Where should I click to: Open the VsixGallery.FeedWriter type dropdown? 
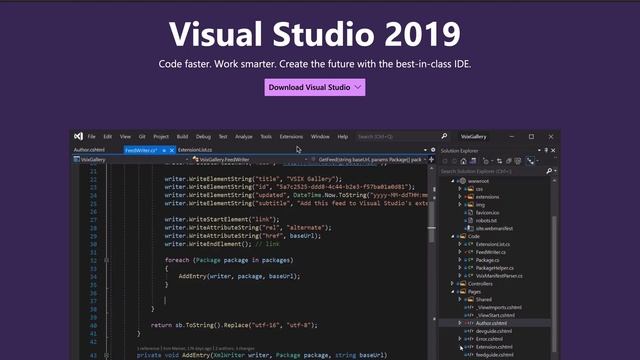249,160
